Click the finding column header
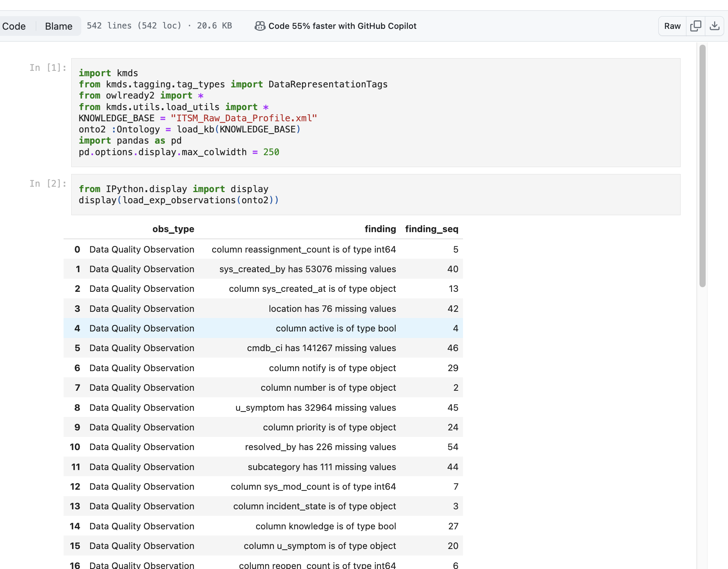This screenshot has width=728, height=569. [380, 229]
